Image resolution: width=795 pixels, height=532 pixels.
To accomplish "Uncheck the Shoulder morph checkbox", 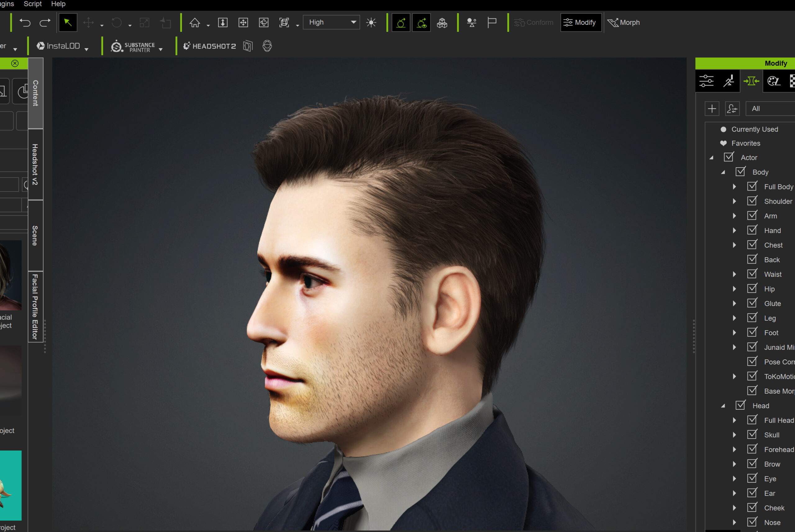I will tap(752, 201).
